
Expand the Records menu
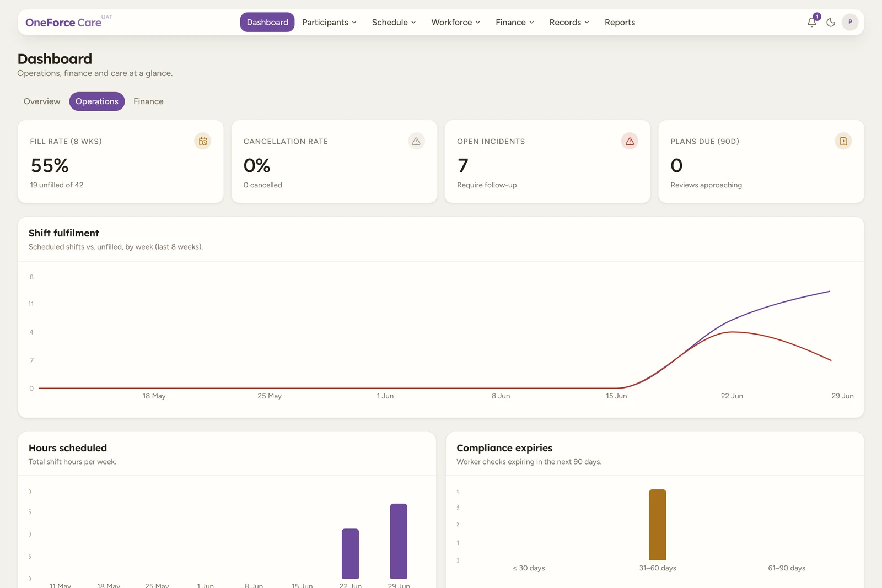[x=569, y=22]
